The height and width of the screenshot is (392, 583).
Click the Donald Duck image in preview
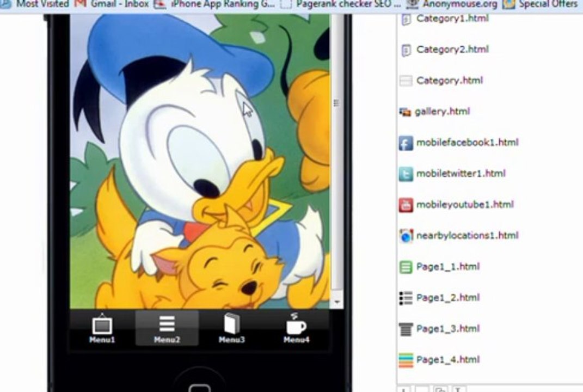[x=200, y=161]
